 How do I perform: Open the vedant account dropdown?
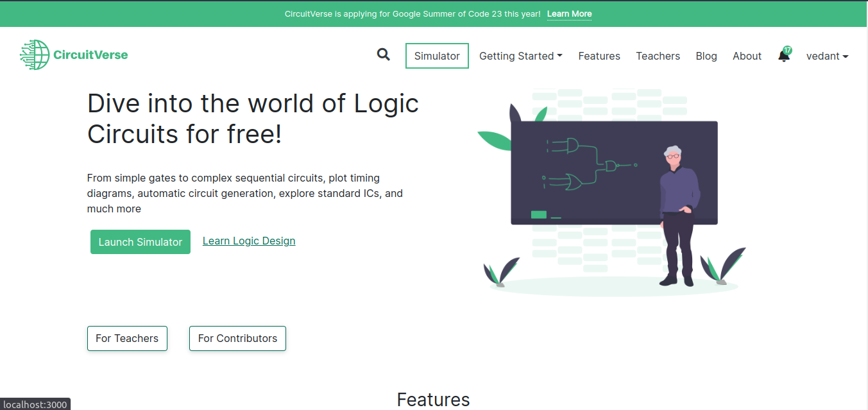pyautogui.click(x=827, y=56)
